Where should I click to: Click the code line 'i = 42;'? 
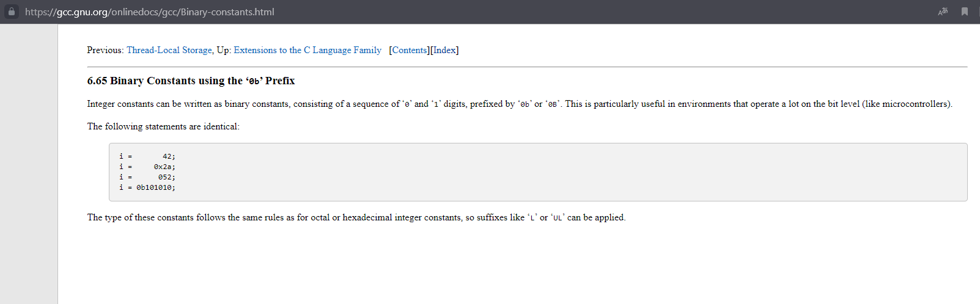coord(147,156)
